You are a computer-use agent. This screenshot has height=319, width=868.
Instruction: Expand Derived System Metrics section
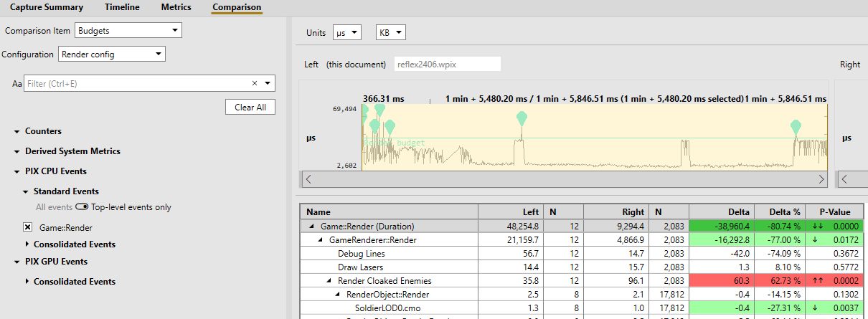[16, 152]
